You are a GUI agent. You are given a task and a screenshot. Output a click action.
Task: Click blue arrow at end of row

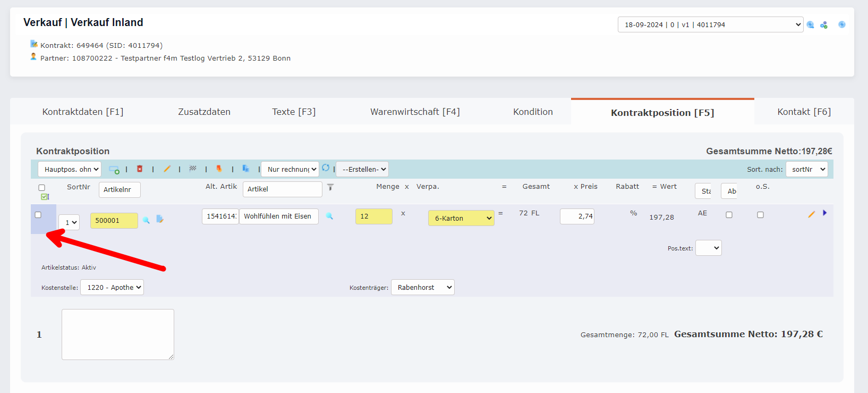[x=825, y=213]
